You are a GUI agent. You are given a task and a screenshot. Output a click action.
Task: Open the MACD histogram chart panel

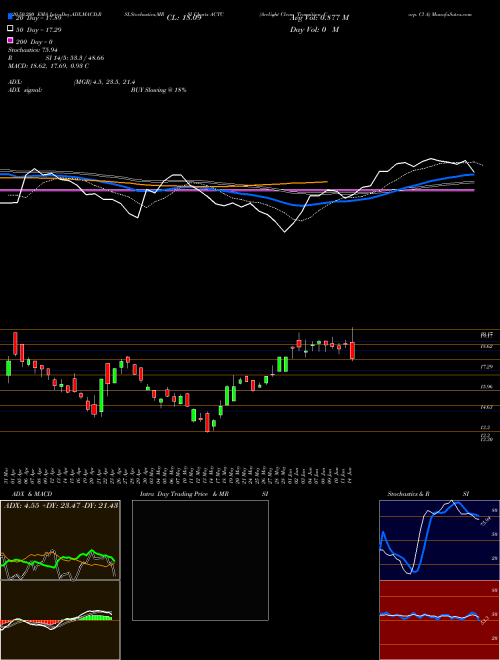60,620
